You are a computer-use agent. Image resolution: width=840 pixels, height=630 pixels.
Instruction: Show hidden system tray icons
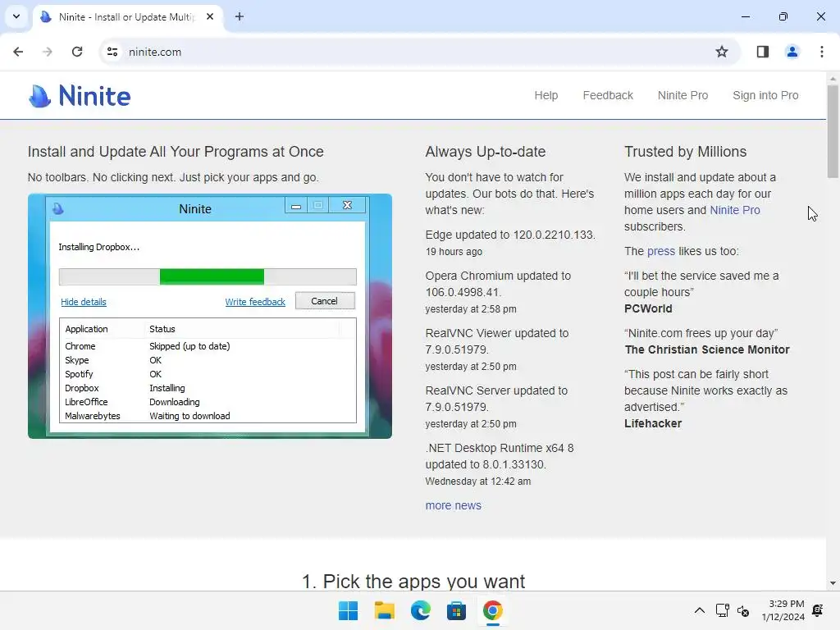[x=699, y=610]
